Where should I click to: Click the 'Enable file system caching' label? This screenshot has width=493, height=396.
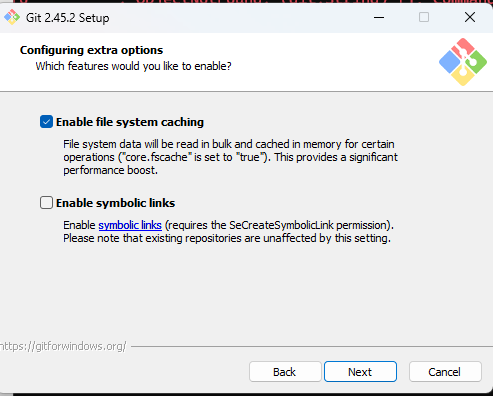pos(130,122)
